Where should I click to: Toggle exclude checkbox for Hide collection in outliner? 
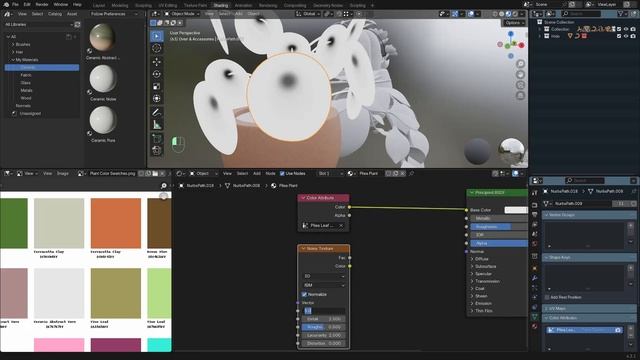[619, 36]
